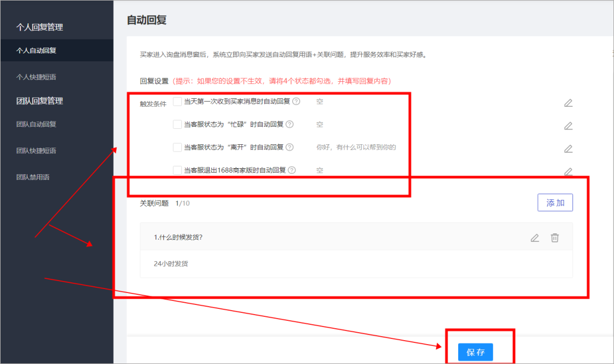The image size is (614, 364).
Task: Open help icon for 离开 auto-reply
Action: [289, 147]
